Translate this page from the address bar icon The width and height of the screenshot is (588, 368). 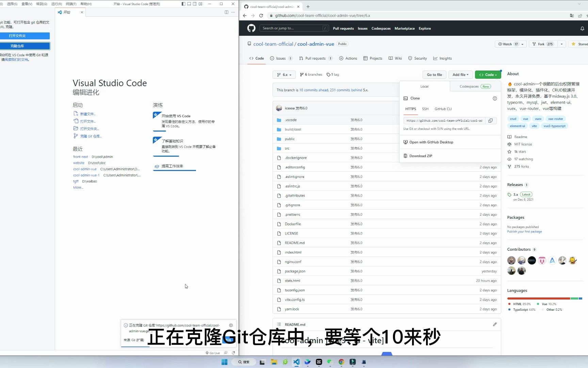click(572, 15)
